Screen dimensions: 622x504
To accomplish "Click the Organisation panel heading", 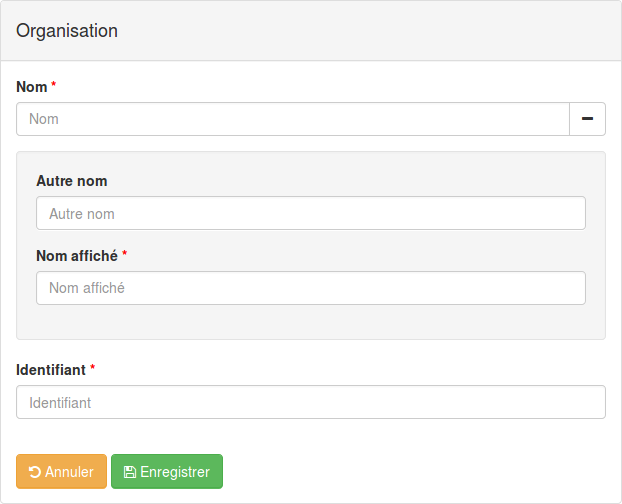I will pos(67,31).
